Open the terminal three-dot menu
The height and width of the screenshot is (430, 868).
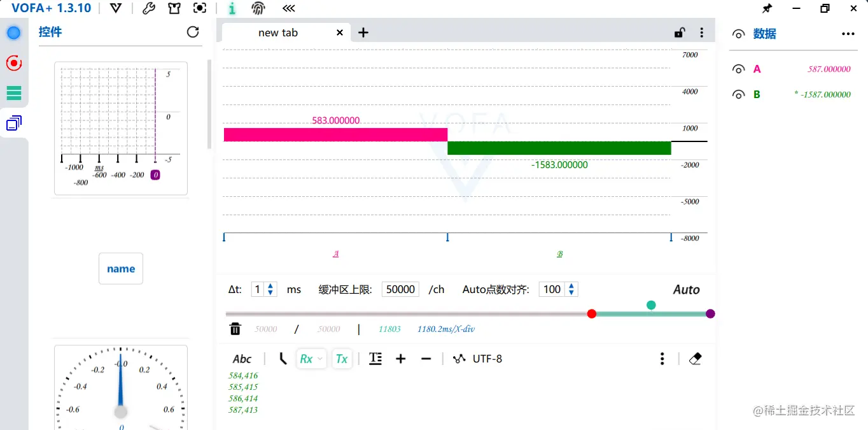662,359
